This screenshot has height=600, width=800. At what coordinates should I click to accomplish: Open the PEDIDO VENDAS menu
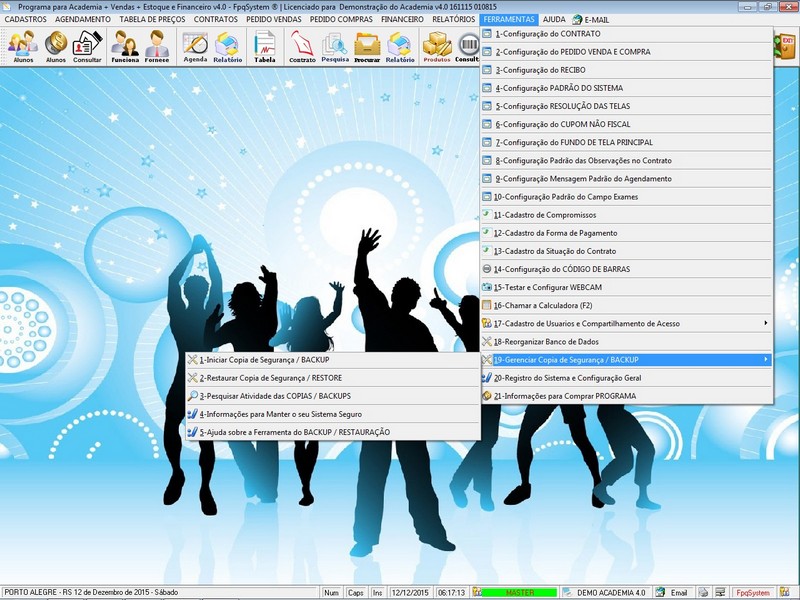coord(274,19)
